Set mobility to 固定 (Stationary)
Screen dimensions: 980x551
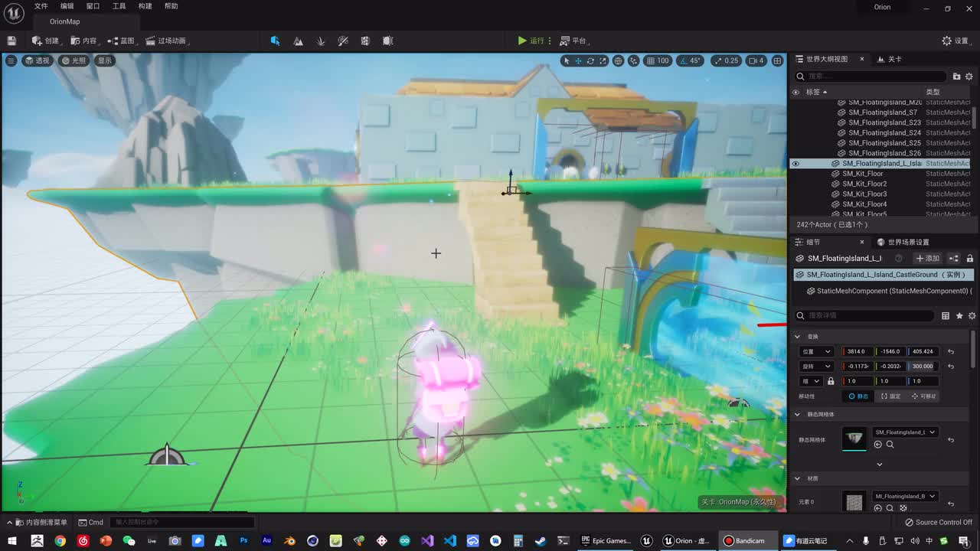(x=890, y=396)
